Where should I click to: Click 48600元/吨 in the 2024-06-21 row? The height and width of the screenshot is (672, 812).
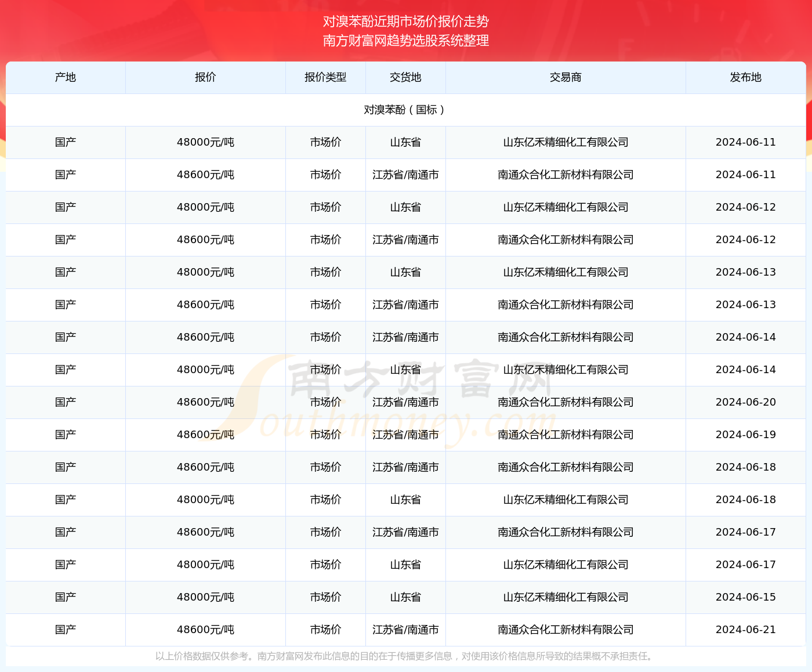click(x=205, y=630)
